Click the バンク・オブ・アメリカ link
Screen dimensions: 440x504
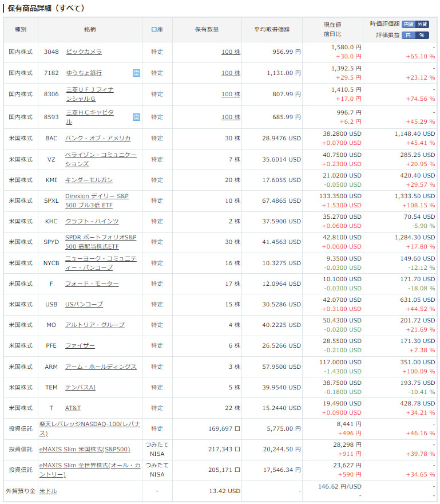pyautogui.click(x=98, y=138)
